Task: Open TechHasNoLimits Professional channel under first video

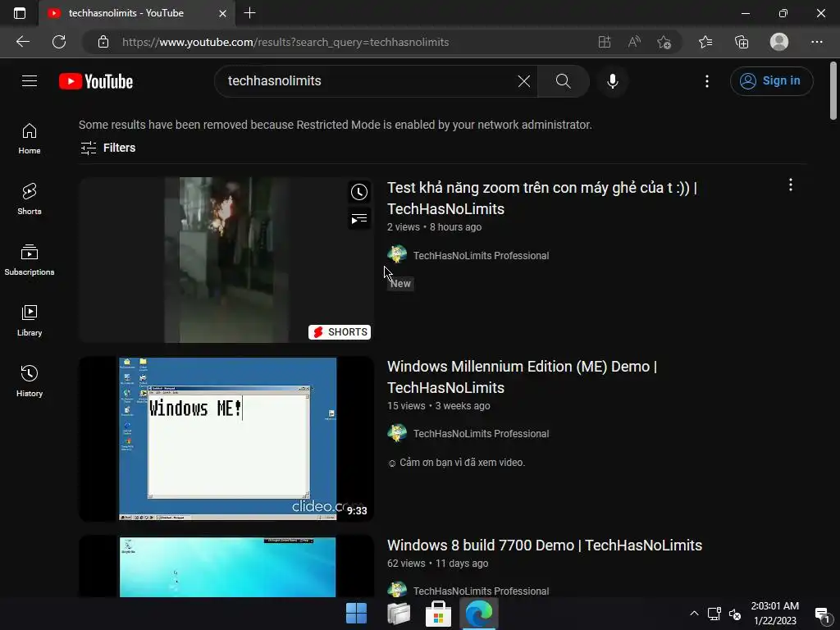Action: (481, 256)
